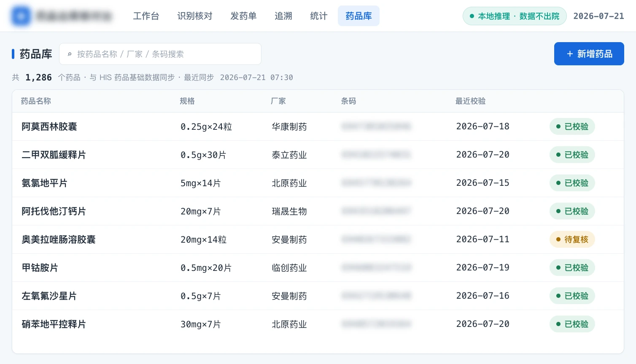Click 已校验 badge for 氨氯地平片
Image resolution: width=636 pixels, height=364 pixels.
[x=572, y=183]
